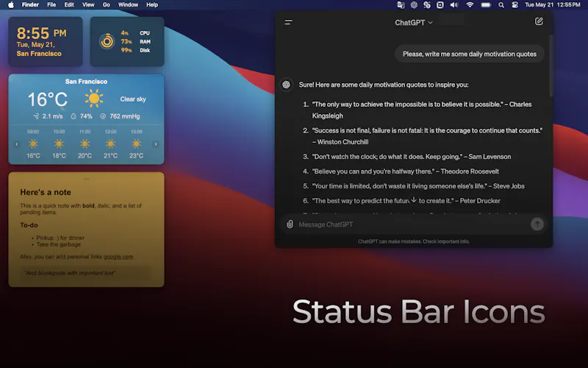Image resolution: width=588 pixels, height=368 pixels.
Task: Click the Message ChatGPT input field
Action: (x=412, y=224)
